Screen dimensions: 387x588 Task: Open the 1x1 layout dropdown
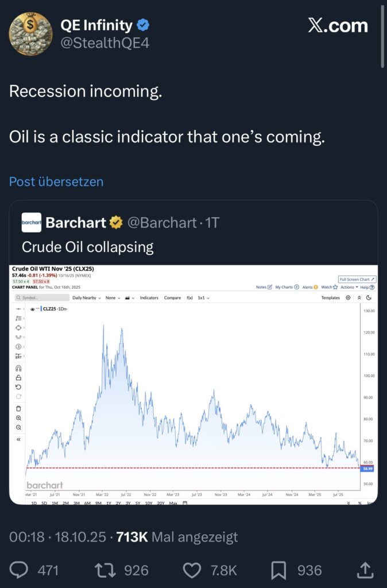(x=203, y=298)
